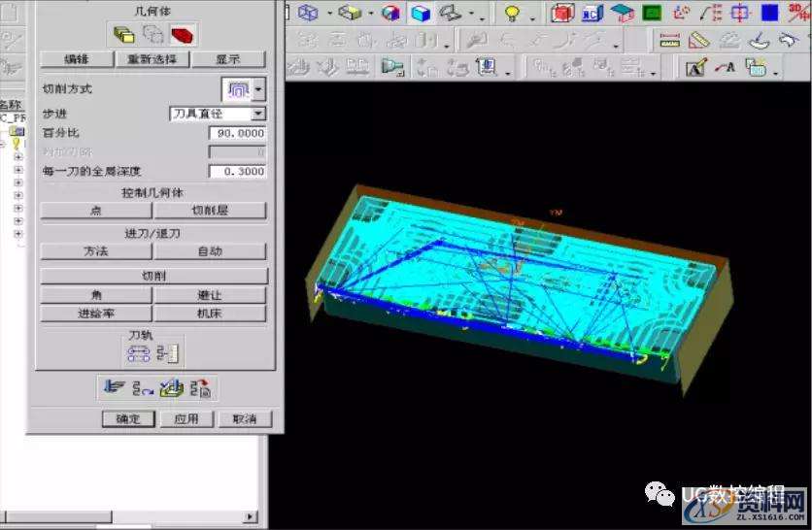This screenshot has width=812, height=530.
Task: Select the part geometry icon
Action: pos(124,35)
